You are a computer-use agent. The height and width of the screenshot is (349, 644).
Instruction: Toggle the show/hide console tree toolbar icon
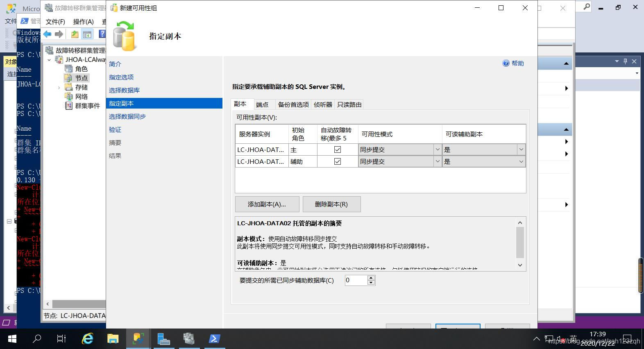(x=87, y=34)
